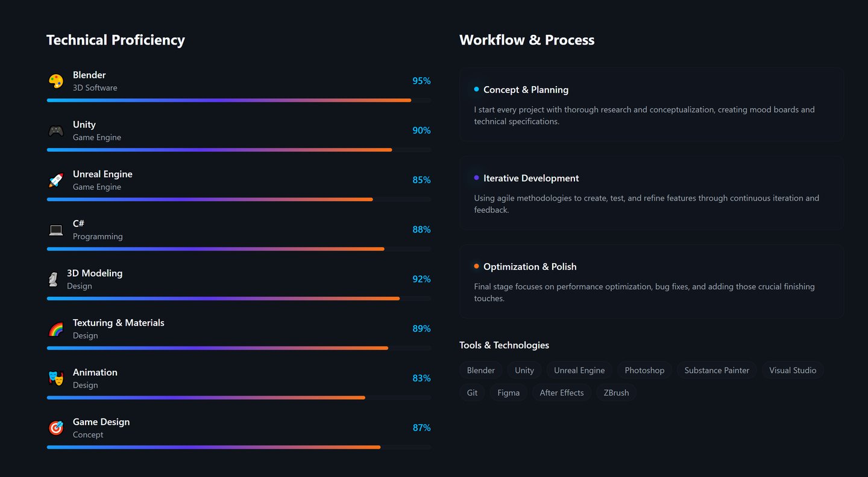This screenshot has height=477, width=868.
Task: Click the Animation theater masks icon
Action: pos(56,378)
